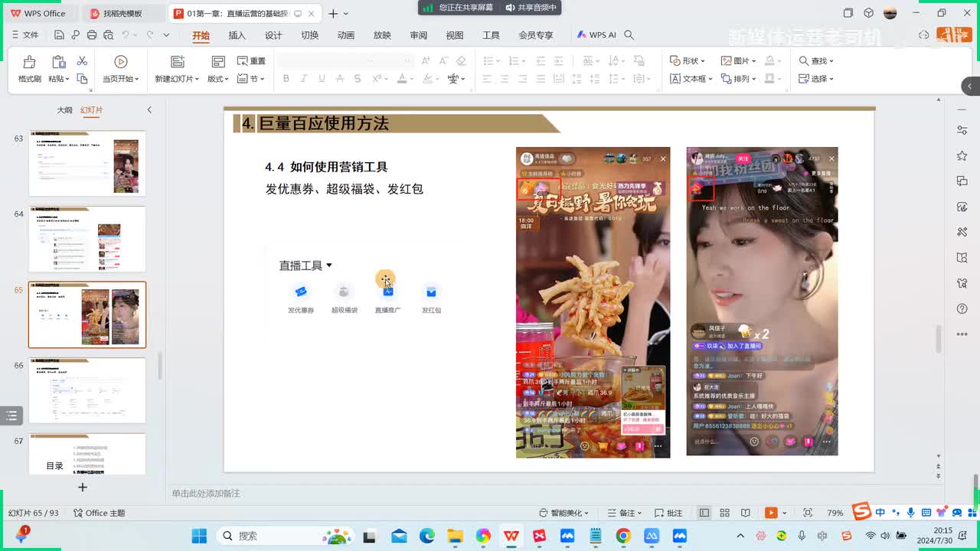
Task: Click the Reset (重置) slide button
Action: click(252, 61)
